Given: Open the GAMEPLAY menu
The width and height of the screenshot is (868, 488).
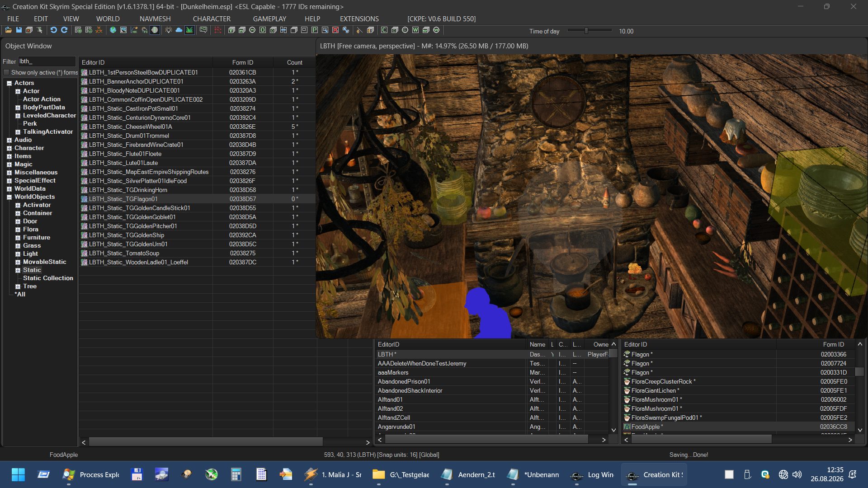Looking at the screenshot, I should 269,19.
